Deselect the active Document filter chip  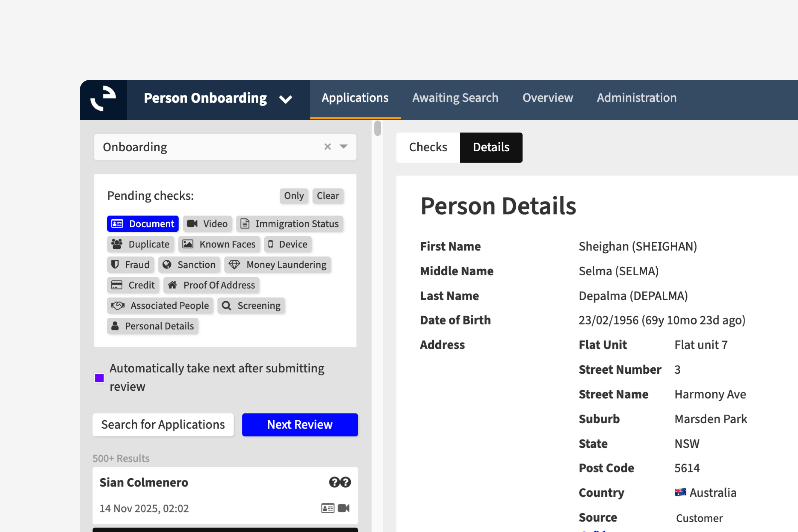(x=143, y=224)
